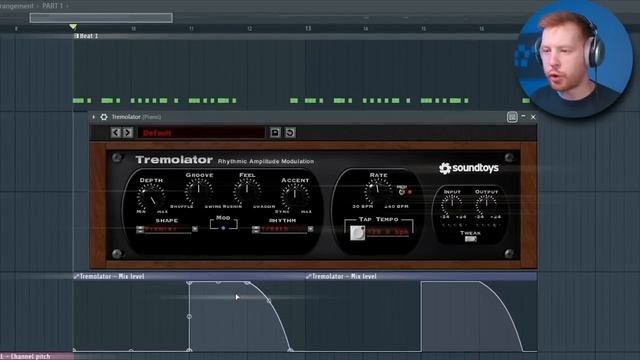Open the Default preset name field
Screen dimensions: 640x360
(201, 133)
